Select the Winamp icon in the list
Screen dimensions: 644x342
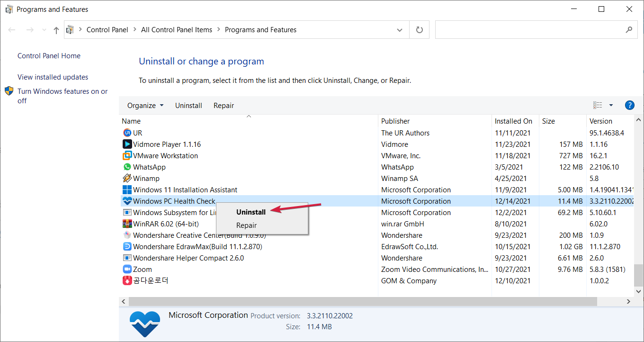pyautogui.click(x=127, y=178)
